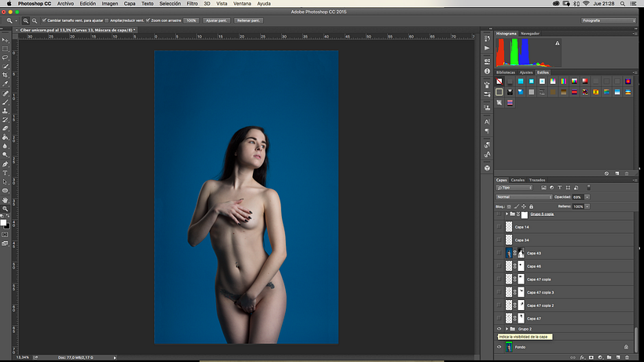
Task: Switch to the Canales tab
Action: point(518,180)
